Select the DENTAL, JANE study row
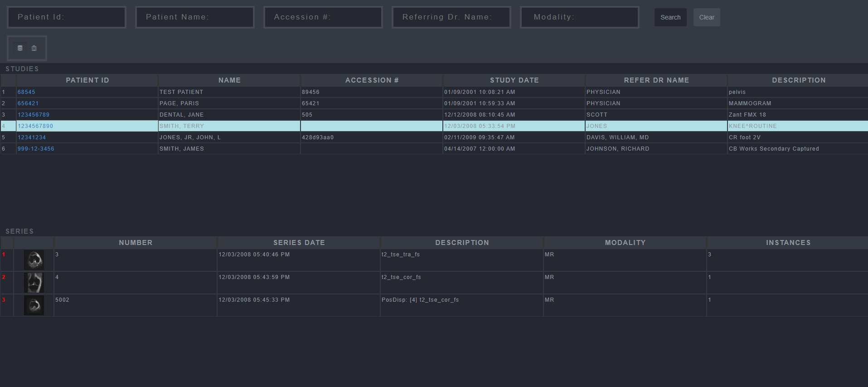868x387 pixels. (229, 115)
